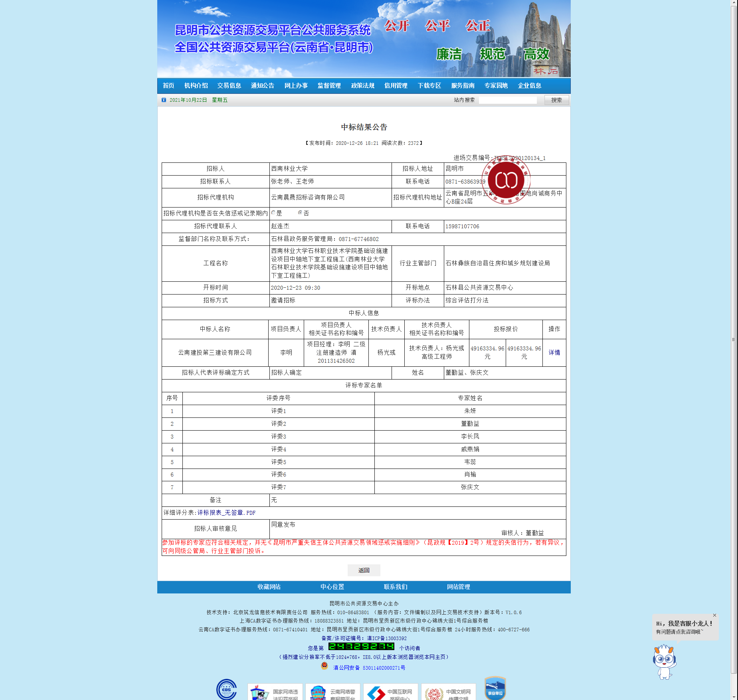Viewport: 738px width, 700px height.
Task: Open the 专家园地 menu
Action: click(x=496, y=86)
